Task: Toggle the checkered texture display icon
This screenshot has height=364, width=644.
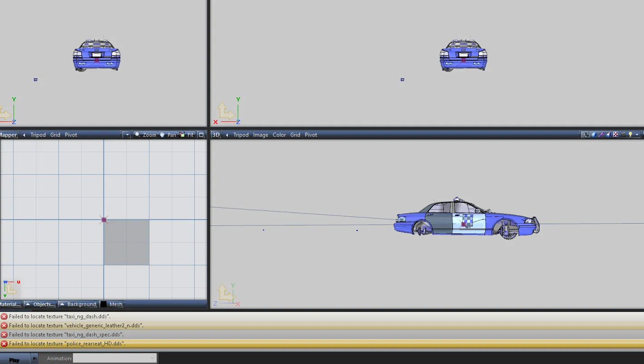Action: click(615, 134)
